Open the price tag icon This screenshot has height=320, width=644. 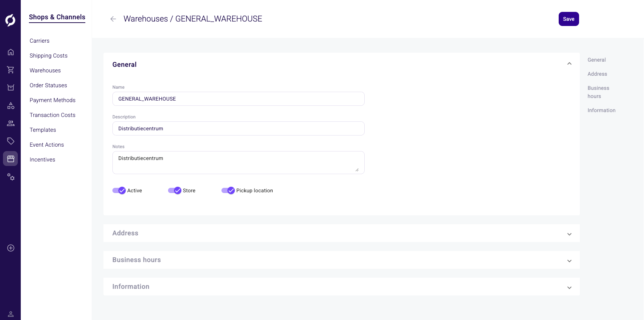tap(11, 141)
